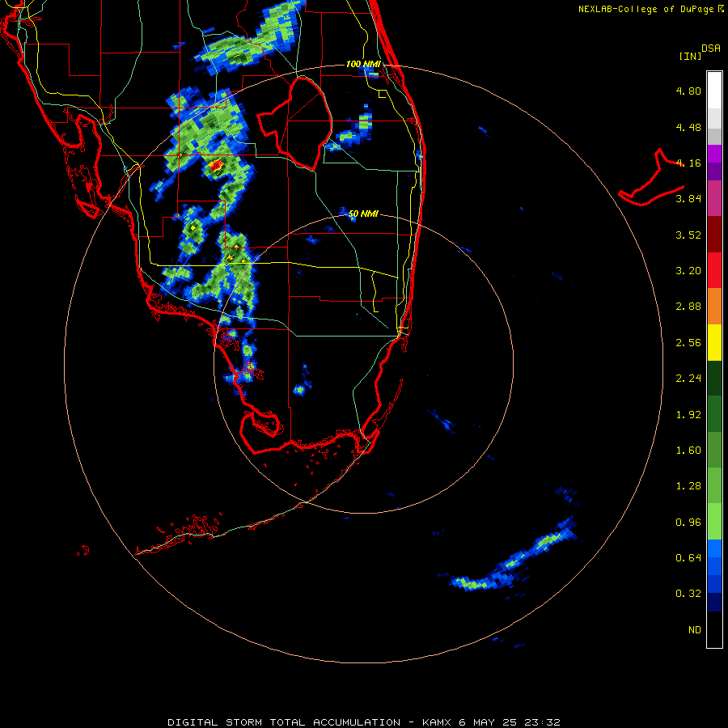The width and height of the screenshot is (728, 728).
Task: Click the [IN] units label
Action: coord(690,56)
